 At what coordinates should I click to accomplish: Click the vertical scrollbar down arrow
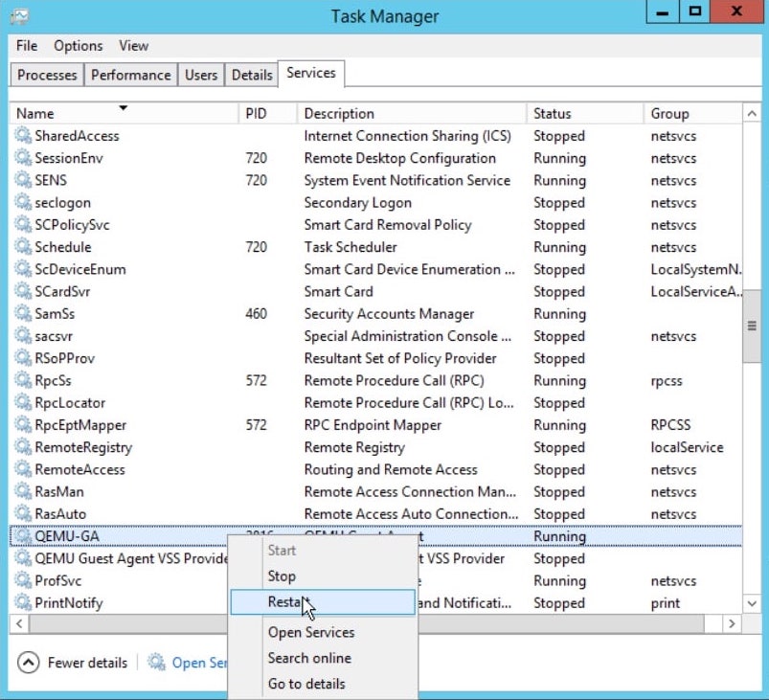pos(752,603)
